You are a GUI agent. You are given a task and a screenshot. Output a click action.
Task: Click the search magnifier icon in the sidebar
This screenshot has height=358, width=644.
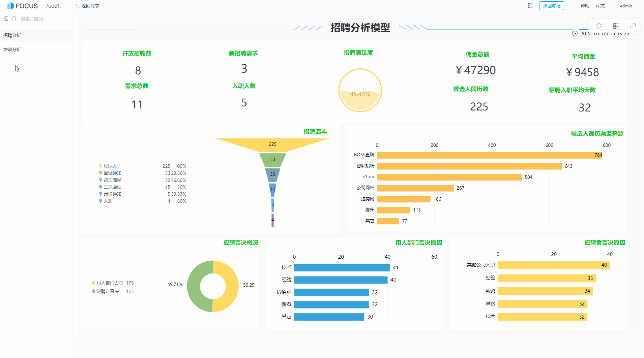(14, 19)
